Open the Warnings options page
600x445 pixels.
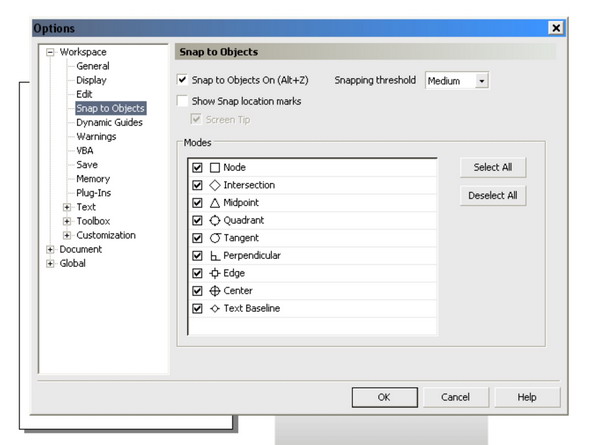tap(96, 137)
